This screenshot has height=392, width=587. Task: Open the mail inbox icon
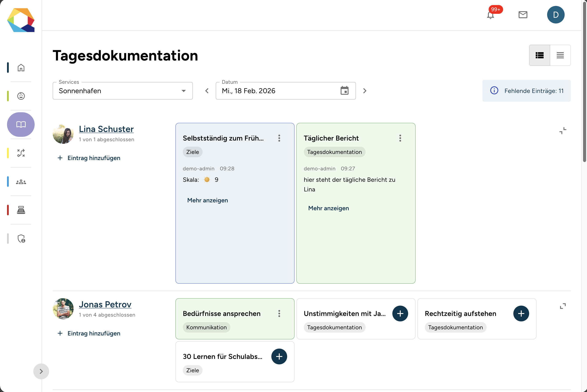tap(523, 15)
